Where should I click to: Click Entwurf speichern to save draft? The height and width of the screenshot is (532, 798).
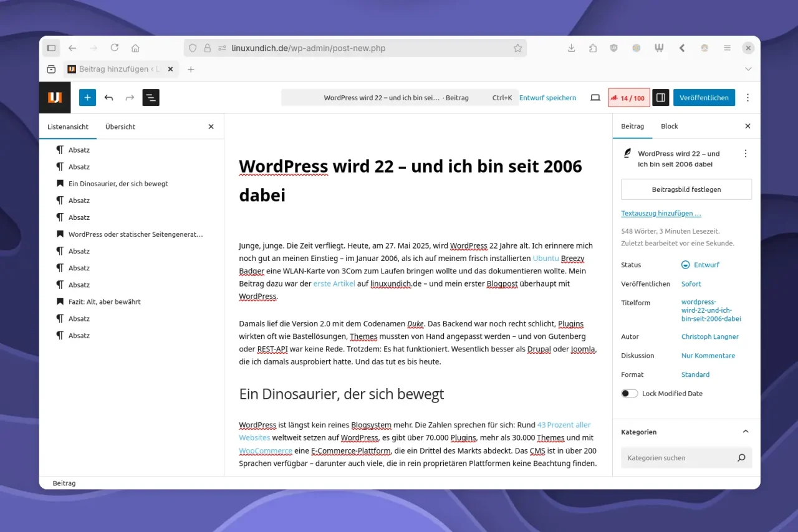click(547, 98)
